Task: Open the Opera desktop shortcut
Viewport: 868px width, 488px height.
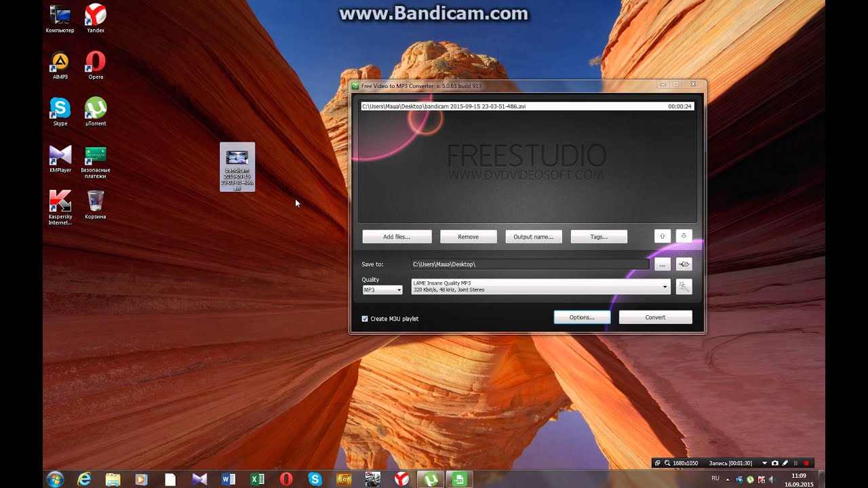Action: point(96,66)
